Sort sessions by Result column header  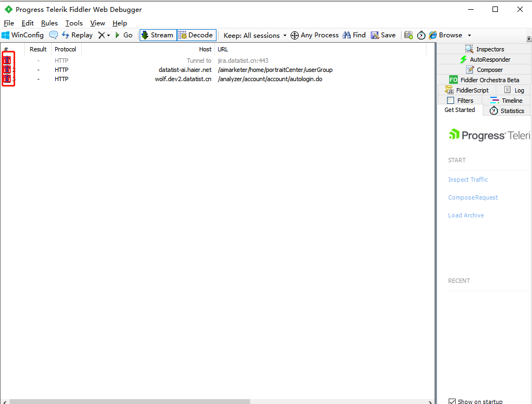[x=38, y=49]
